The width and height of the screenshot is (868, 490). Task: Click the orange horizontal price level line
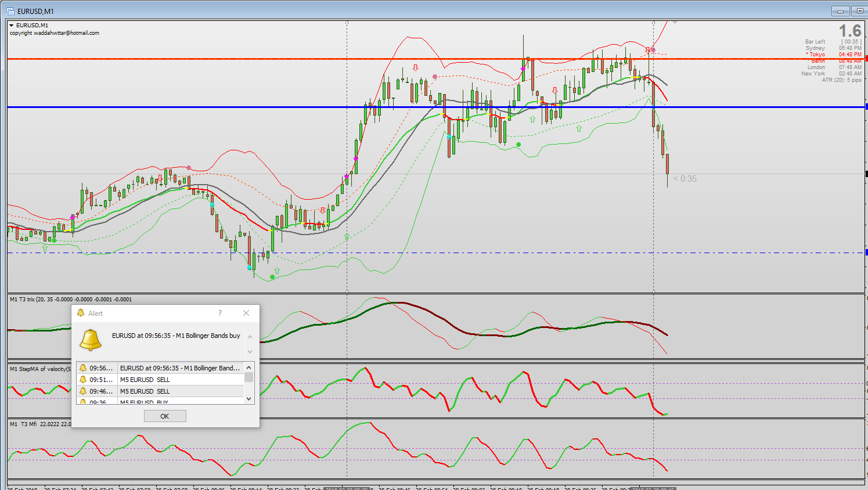[435, 59]
